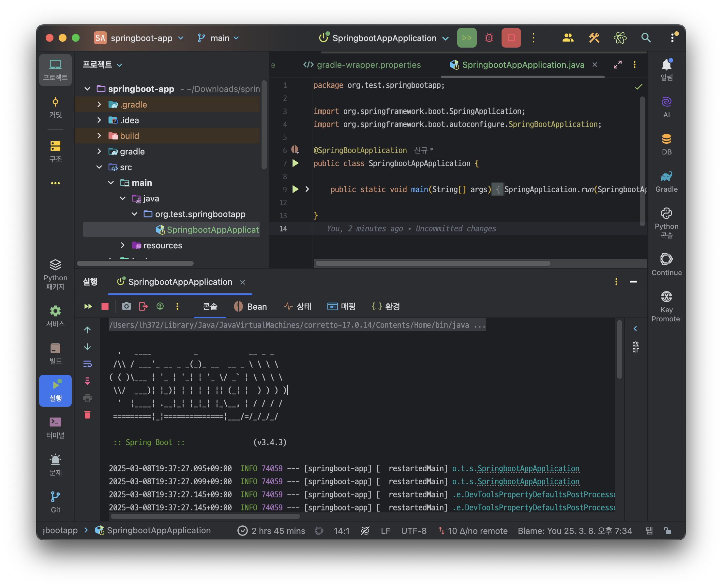This screenshot has height=588, width=722.
Task: Collapse the src folder in project tree
Action: point(99,167)
